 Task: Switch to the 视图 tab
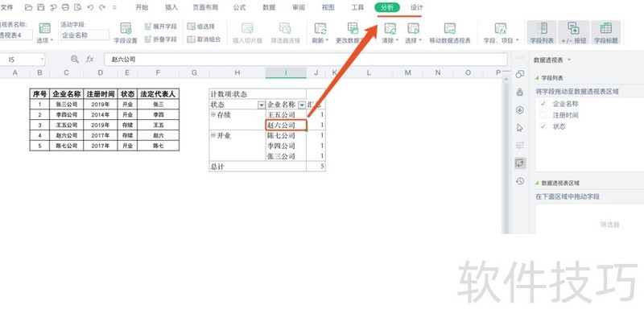point(328,7)
